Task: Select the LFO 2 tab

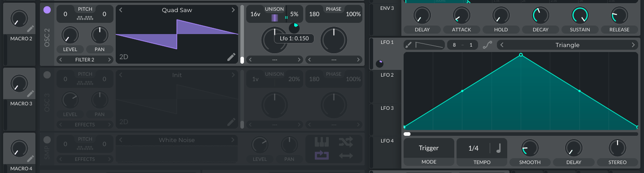Action: click(387, 75)
